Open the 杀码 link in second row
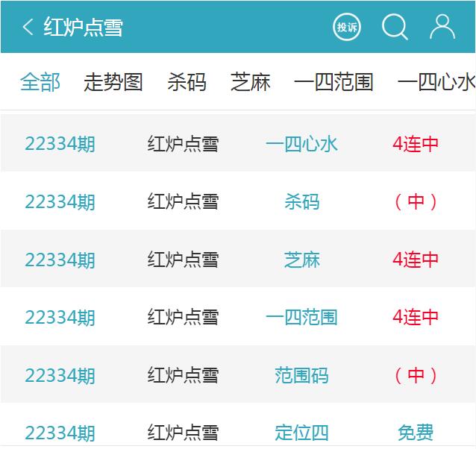The width and height of the screenshot is (476, 449). pyautogui.click(x=301, y=202)
